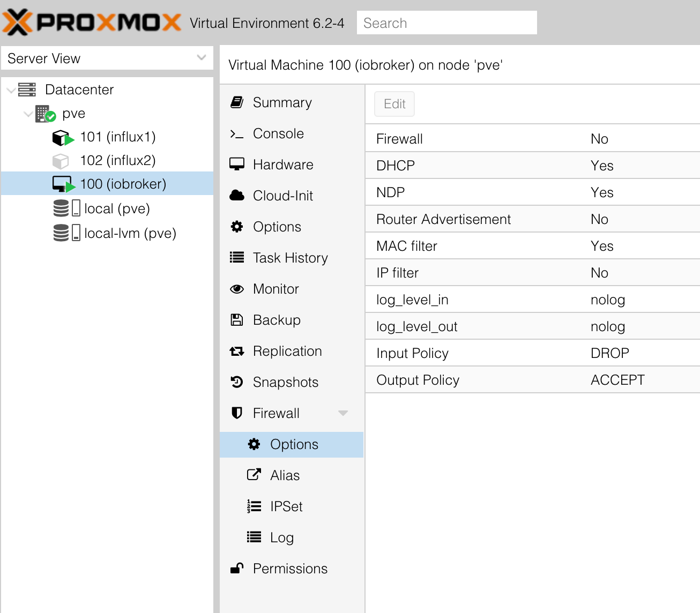
Task: Click the Search input field
Action: tap(447, 23)
